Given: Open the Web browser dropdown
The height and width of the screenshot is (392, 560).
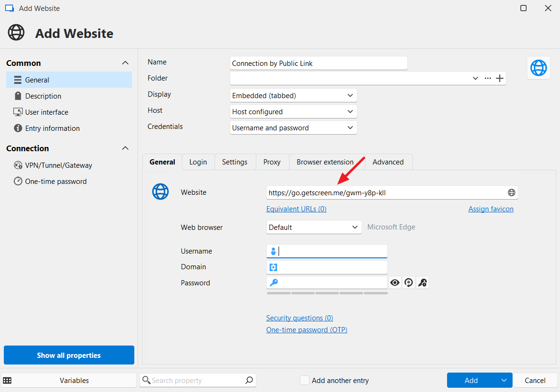Looking at the screenshot, I should (x=314, y=228).
